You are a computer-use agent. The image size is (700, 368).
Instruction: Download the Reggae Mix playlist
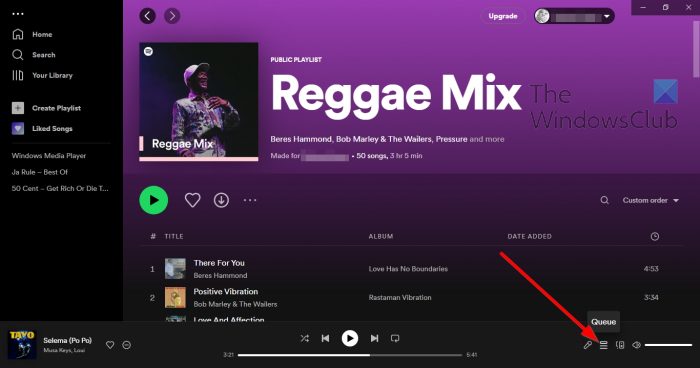pos(221,200)
